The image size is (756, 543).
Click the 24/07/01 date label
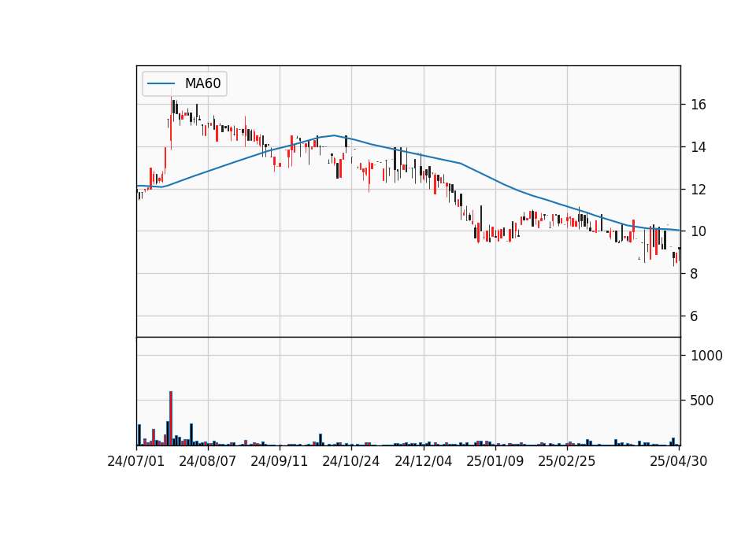coord(136,461)
